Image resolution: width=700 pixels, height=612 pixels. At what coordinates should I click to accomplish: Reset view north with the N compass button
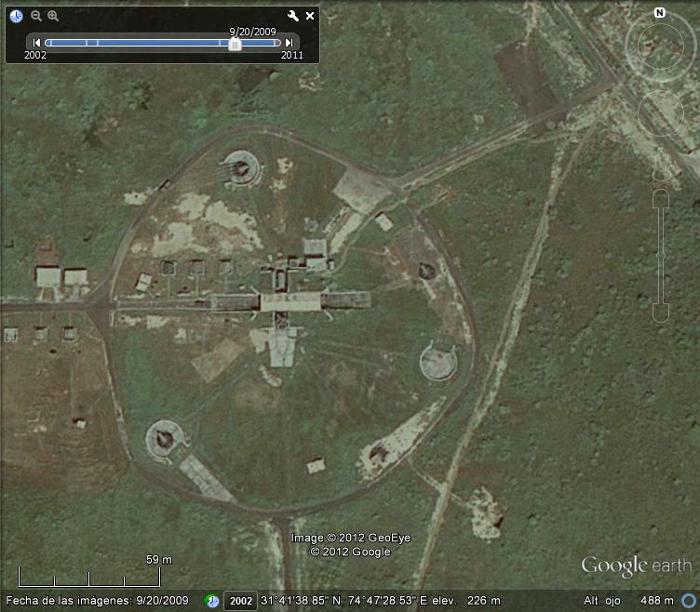[x=659, y=12]
